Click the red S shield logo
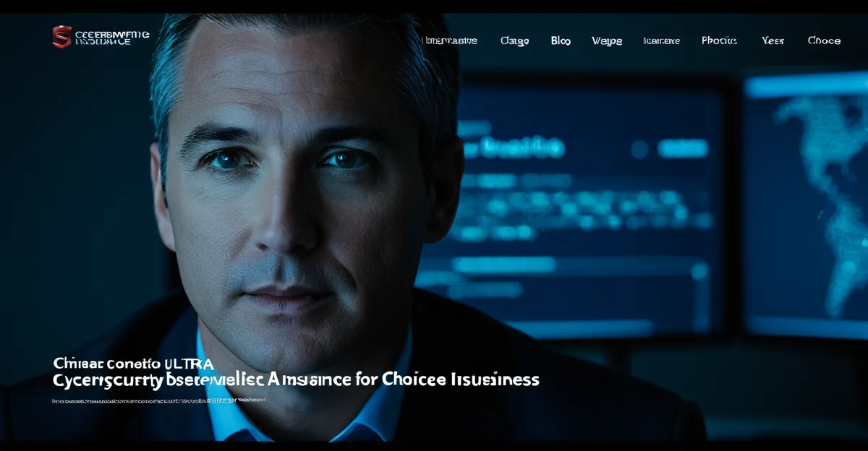868x451 pixels. (x=62, y=37)
